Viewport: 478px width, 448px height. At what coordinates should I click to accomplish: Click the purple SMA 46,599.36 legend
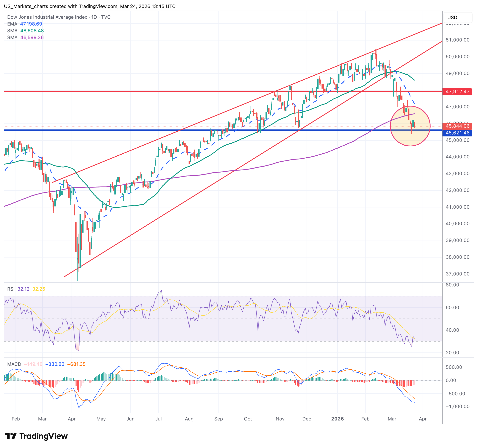(25, 37)
